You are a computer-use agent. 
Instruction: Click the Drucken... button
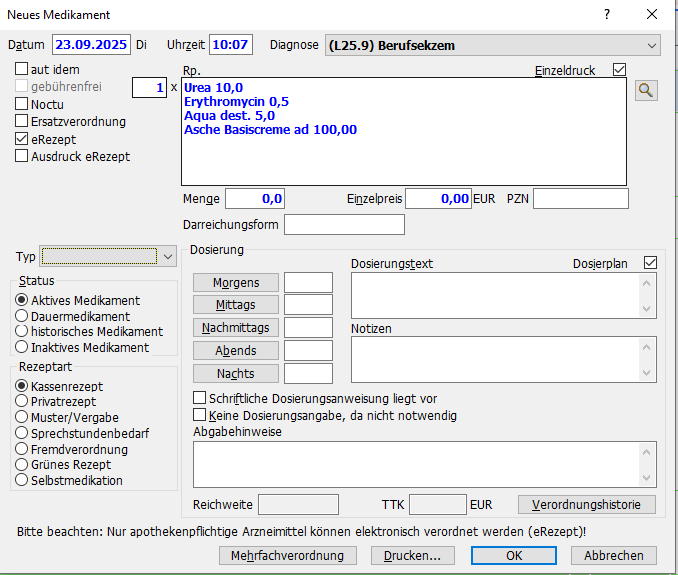click(413, 555)
